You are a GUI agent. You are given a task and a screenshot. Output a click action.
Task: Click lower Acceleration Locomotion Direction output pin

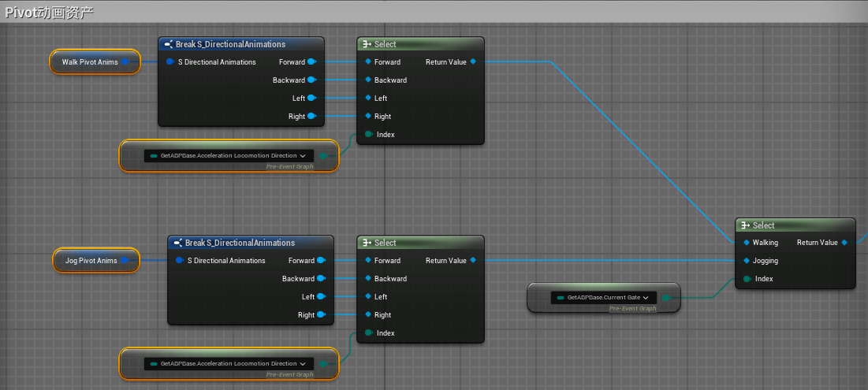pyautogui.click(x=324, y=364)
